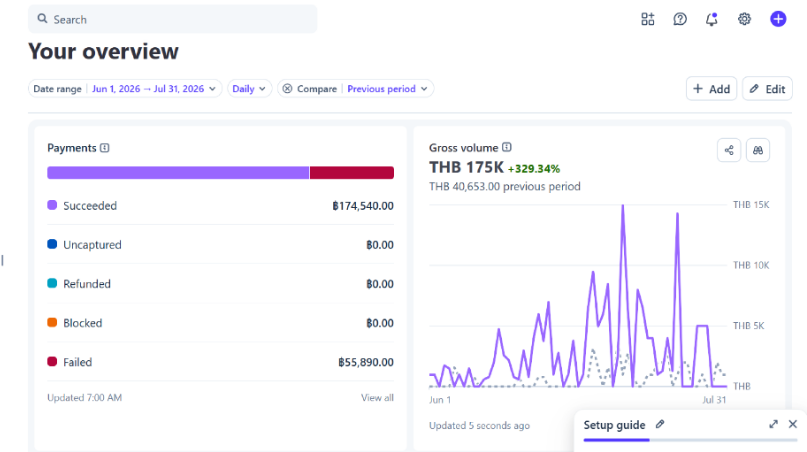Click the Gross volume line chart
This screenshot has width=807, height=452.
(578, 296)
